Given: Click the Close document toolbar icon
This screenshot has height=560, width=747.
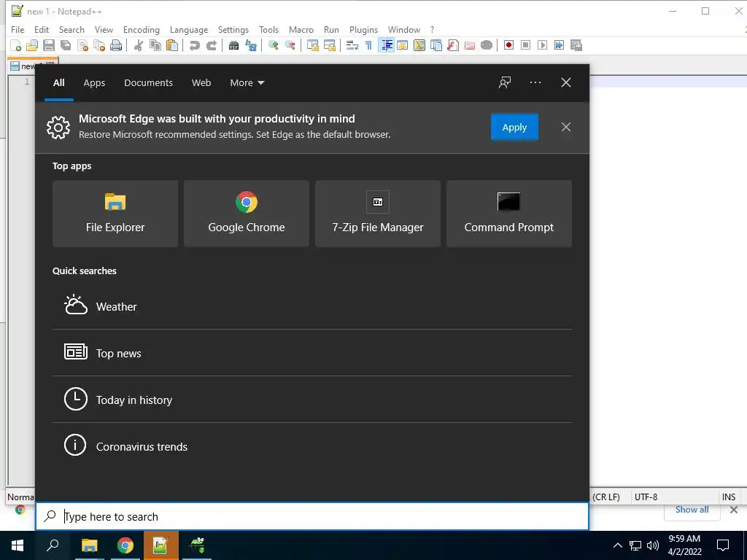Looking at the screenshot, I should [x=82, y=45].
